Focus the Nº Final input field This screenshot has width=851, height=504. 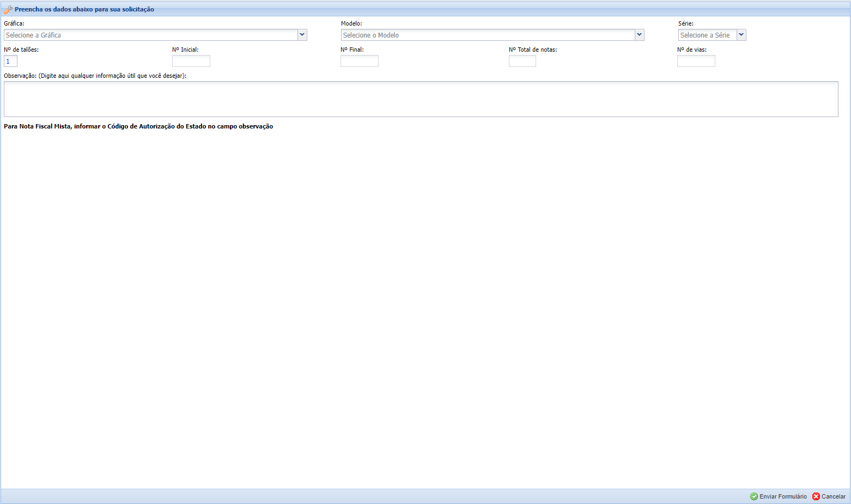click(360, 61)
